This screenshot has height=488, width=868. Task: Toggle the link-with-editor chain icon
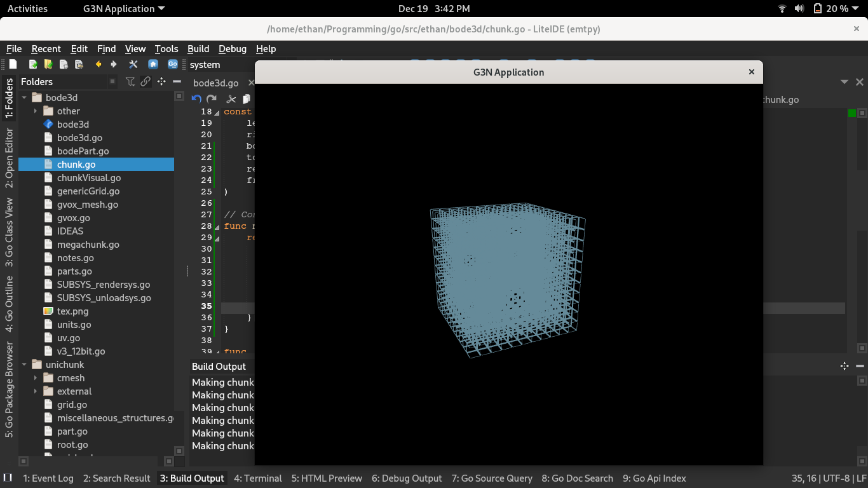[x=146, y=81]
